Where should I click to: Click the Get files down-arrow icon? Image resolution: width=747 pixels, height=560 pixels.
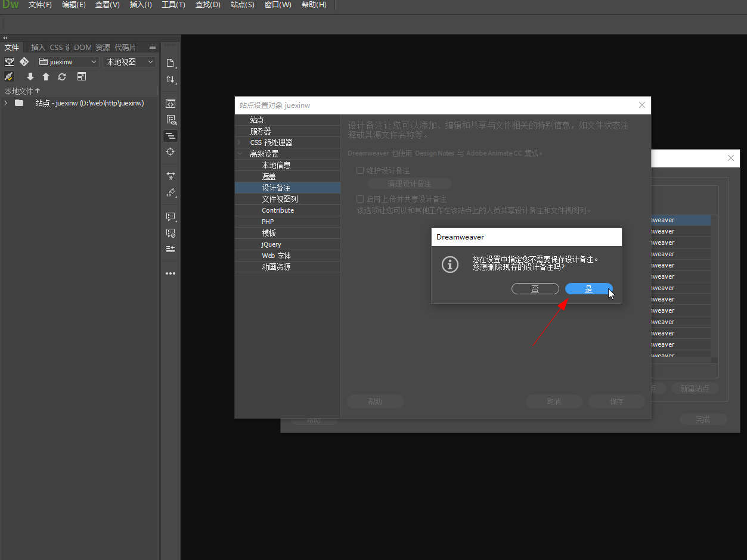(x=30, y=76)
